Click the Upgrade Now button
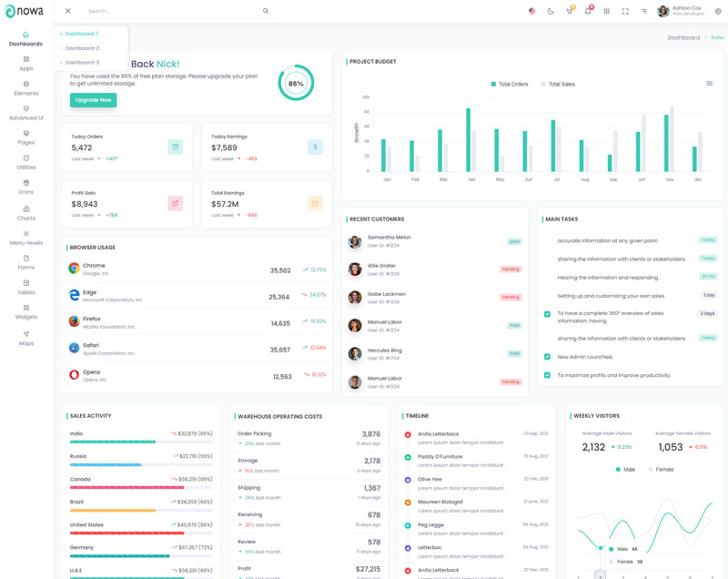Image resolution: width=728 pixels, height=579 pixels. 93,100
